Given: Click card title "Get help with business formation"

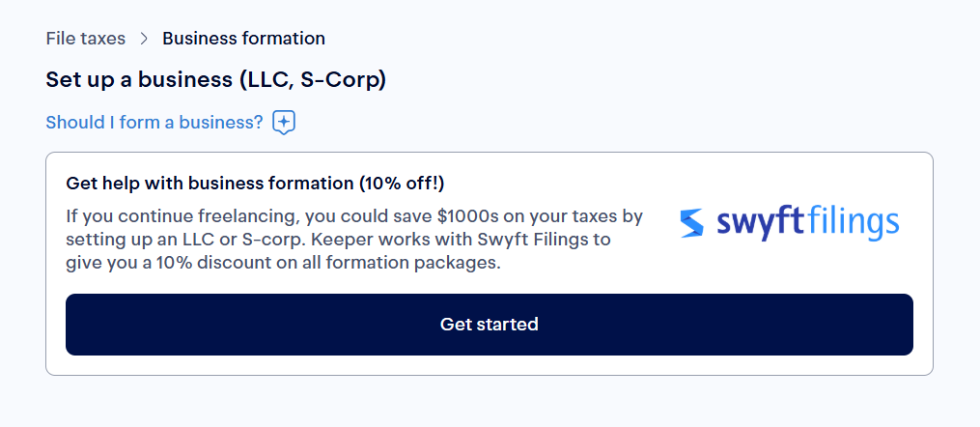Looking at the screenshot, I should coord(210,184).
